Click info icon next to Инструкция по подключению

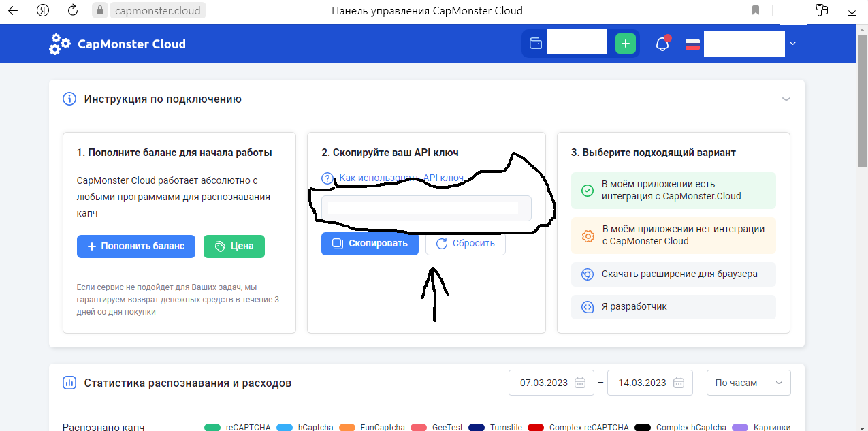point(69,99)
